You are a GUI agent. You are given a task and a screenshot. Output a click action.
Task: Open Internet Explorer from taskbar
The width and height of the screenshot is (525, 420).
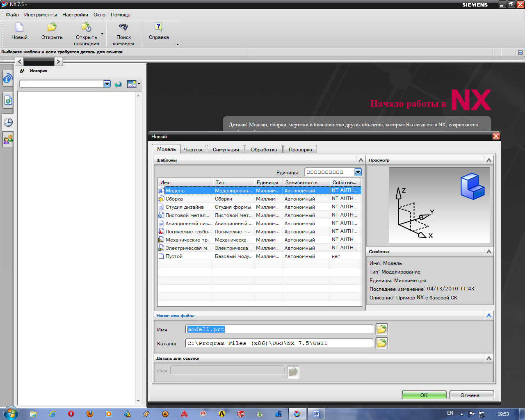point(52,414)
